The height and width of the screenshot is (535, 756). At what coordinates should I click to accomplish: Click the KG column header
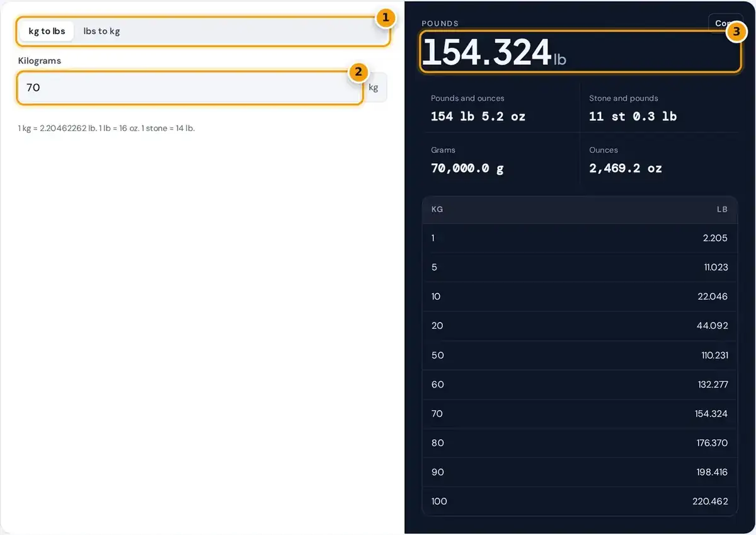point(437,209)
